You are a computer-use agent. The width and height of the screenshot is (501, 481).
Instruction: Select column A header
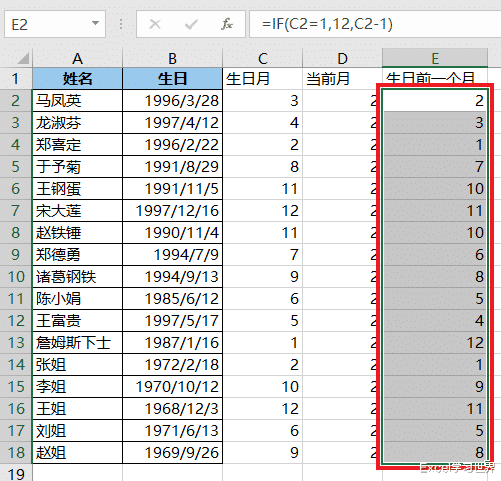(x=77, y=58)
